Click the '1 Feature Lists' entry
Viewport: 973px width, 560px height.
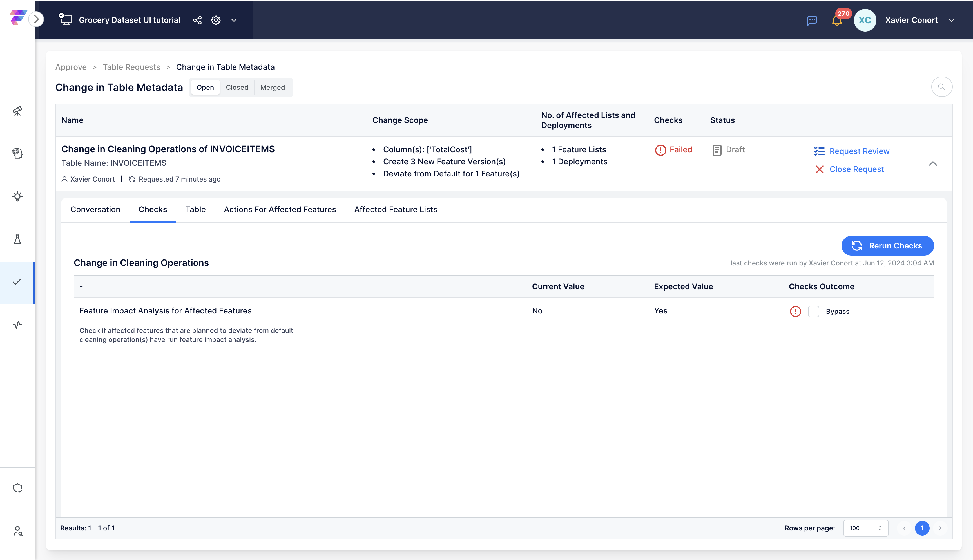tap(579, 150)
